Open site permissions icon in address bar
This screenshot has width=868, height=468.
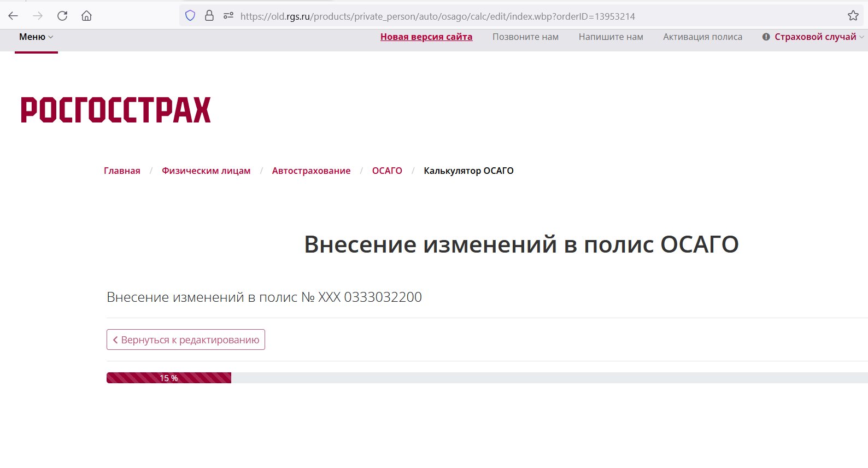(x=228, y=16)
